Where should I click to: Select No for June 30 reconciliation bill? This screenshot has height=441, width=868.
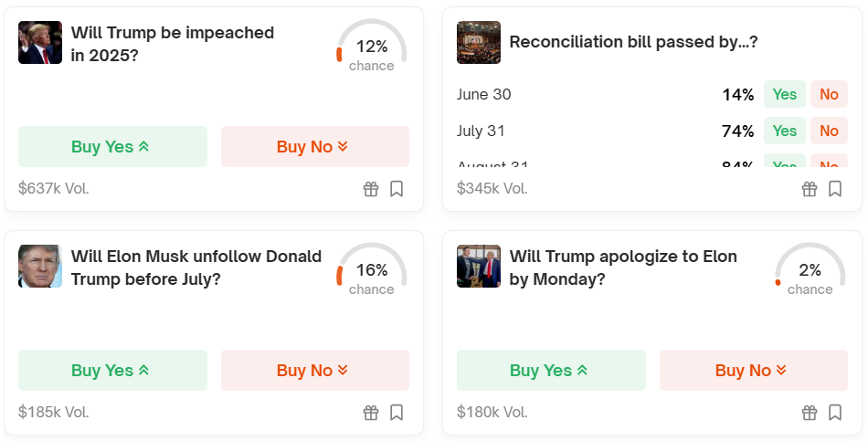tap(829, 94)
